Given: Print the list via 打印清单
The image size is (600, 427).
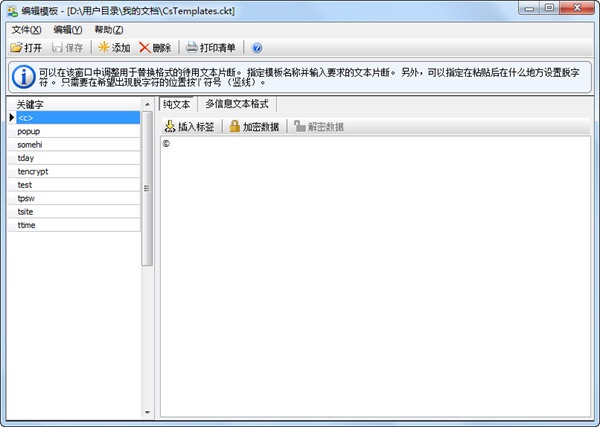Looking at the screenshot, I should [210, 47].
